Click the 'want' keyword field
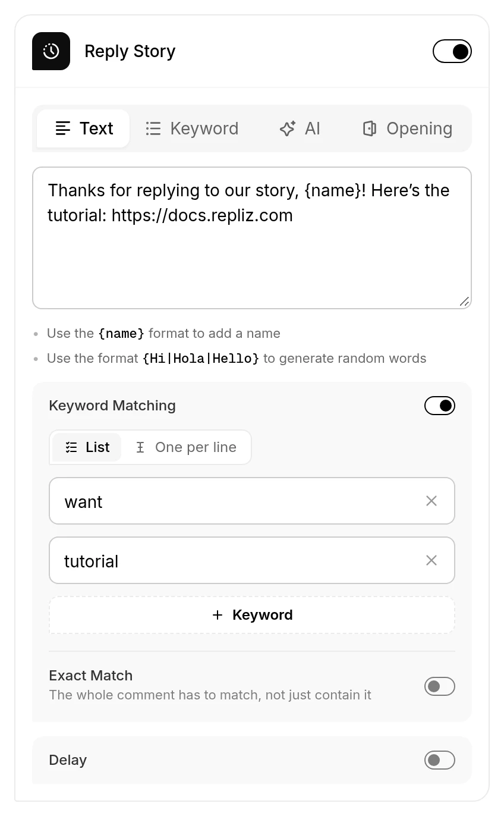 click(252, 501)
